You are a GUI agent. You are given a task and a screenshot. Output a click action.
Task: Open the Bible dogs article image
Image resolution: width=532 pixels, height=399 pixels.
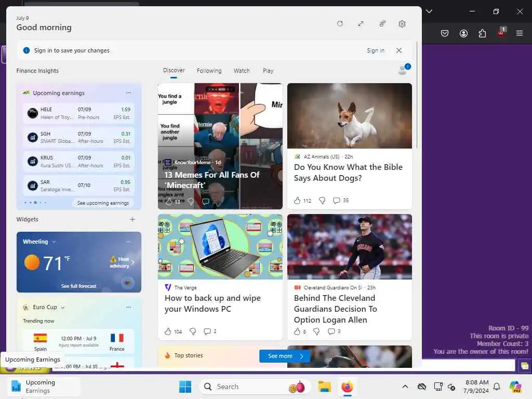[x=350, y=116]
